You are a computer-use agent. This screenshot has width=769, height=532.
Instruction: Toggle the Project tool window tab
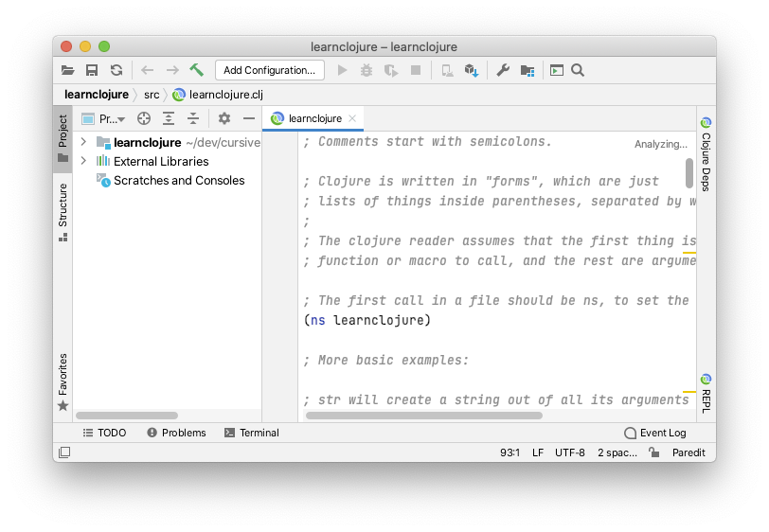(x=63, y=139)
